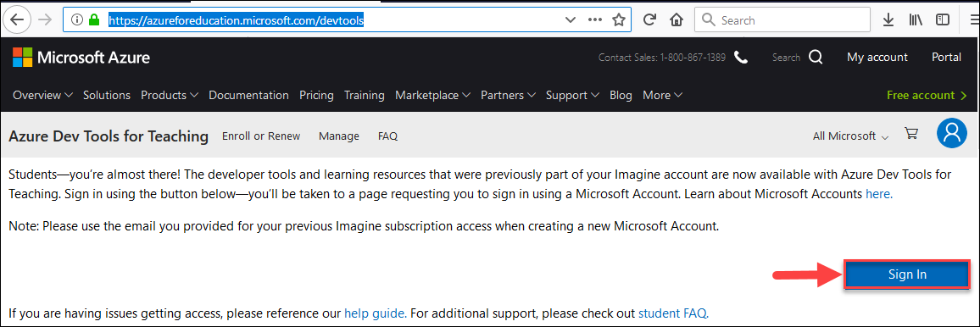Show the library bookshelf icon
Screen dimensions: 980x327
[916, 20]
